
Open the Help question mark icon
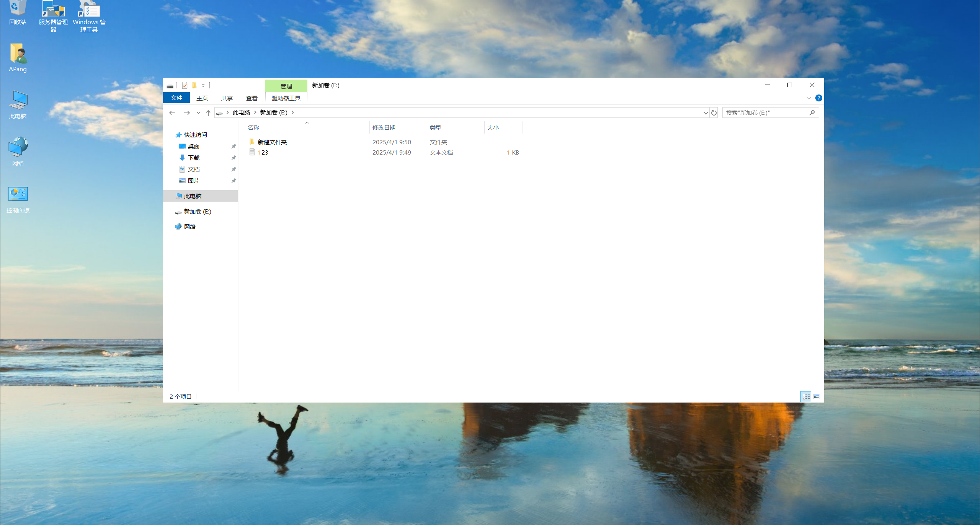click(x=818, y=98)
